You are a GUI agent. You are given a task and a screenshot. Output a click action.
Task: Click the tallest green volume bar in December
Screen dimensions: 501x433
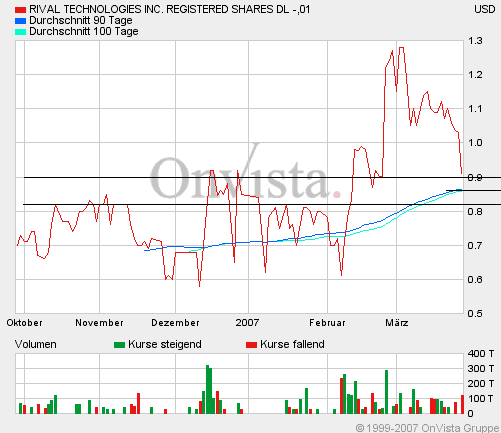pyautogui.click(x=207, y=389)
